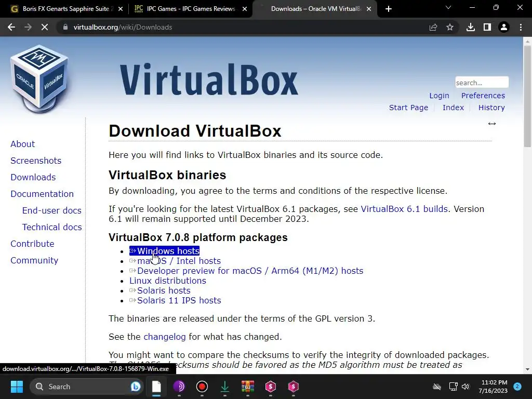Open End-user docs in the sidebar

pos(51,210)
